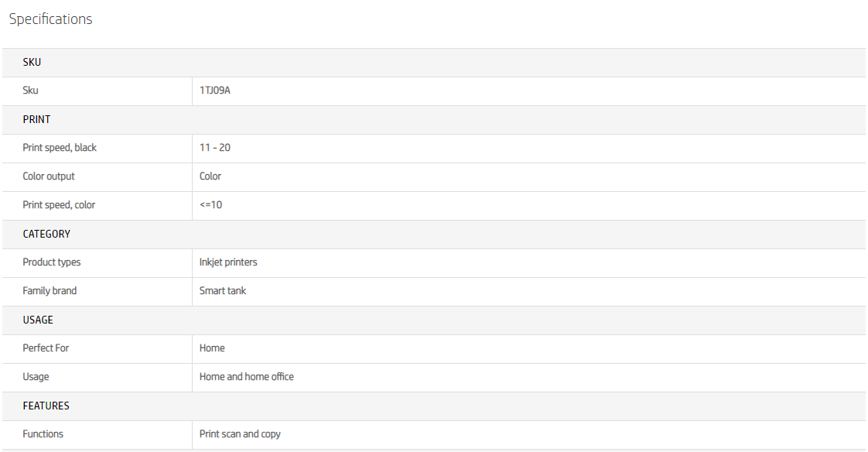
Task: Select the "Print scan and copy" value
Action: tap(240, 434)
